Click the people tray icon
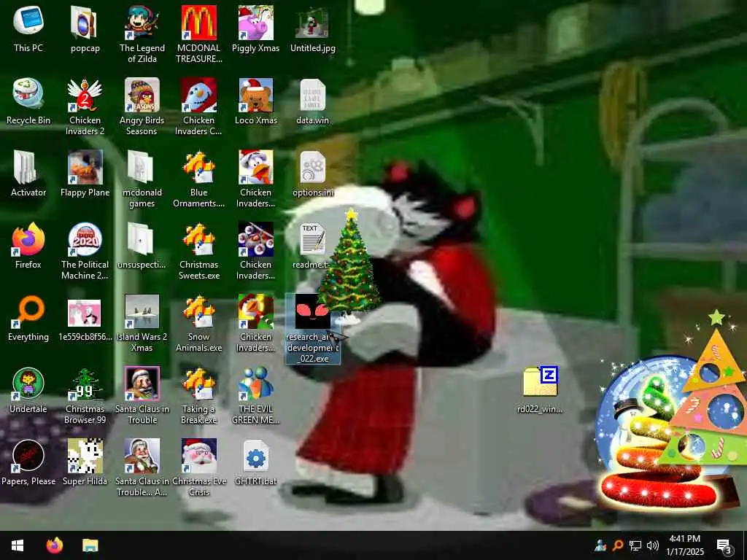The height and width of the screenshot is (560, 747). click(x=600, y=545)
